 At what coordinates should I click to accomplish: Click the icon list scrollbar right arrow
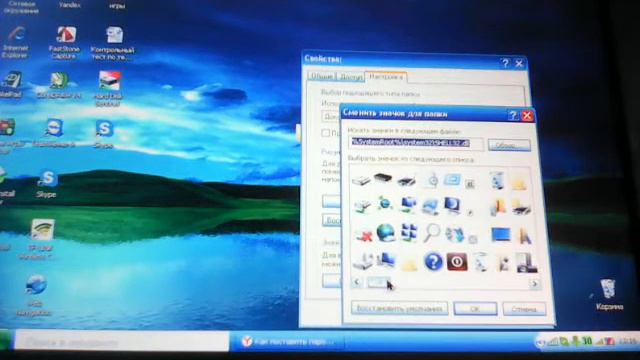tap(534, 283)
